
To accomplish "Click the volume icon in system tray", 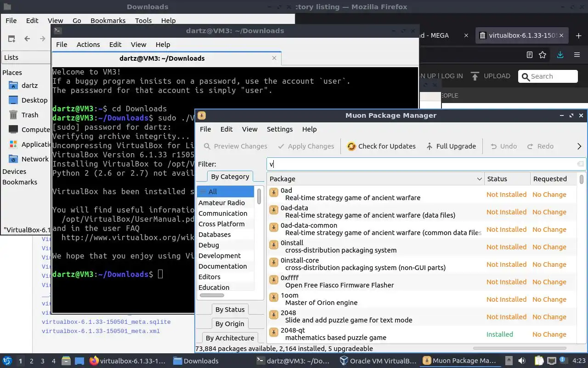I will click(x=522, y=361).
